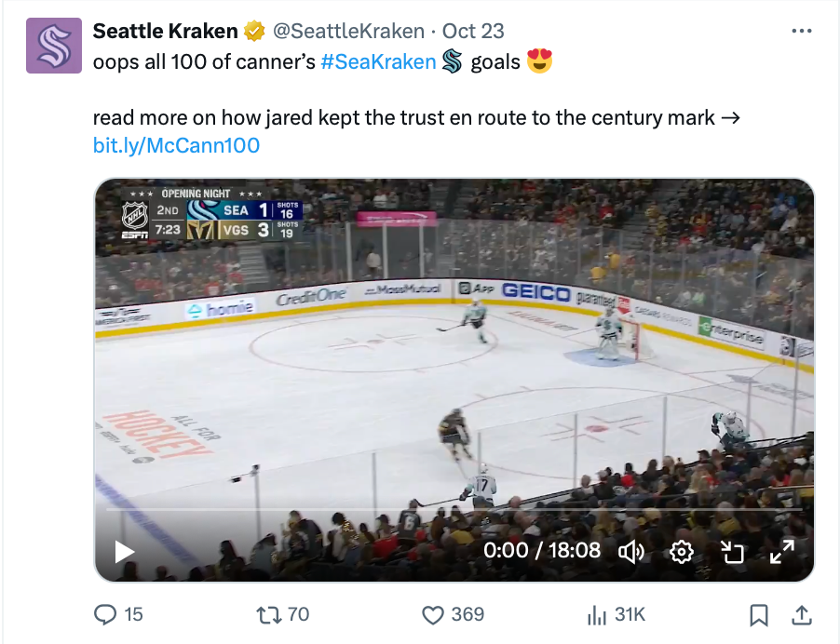Open the three-dot more options menu
The width and height of the screenshot is (840, 644).
(802, 31)
